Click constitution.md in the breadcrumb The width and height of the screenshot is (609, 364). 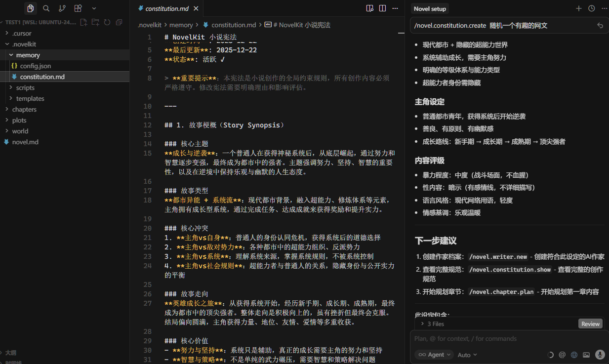click(229, 25)
